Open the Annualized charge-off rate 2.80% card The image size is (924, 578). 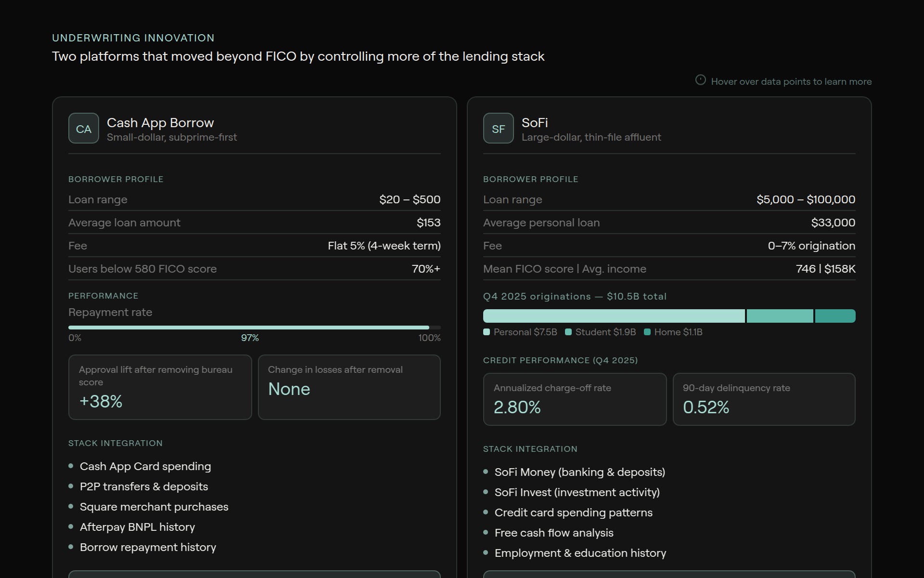[575, 399]
